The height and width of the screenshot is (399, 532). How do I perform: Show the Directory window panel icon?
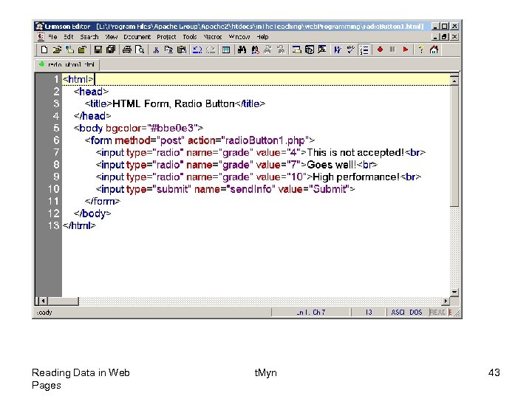coord(296,50)
